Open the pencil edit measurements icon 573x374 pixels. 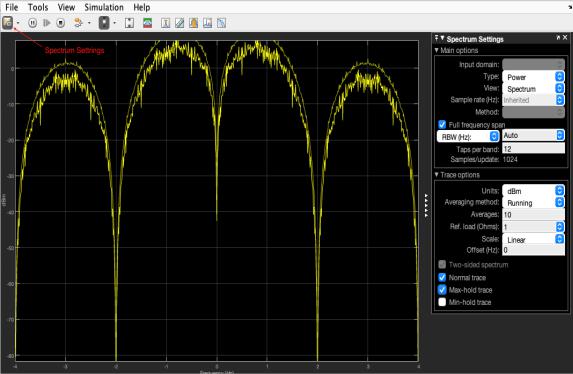[179, 23]
